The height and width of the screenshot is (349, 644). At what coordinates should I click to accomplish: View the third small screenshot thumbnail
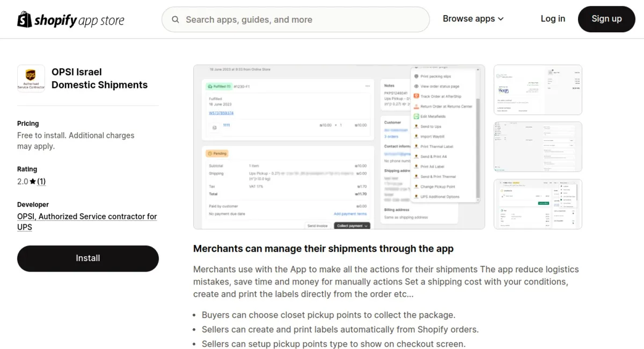tap(538, 204)
